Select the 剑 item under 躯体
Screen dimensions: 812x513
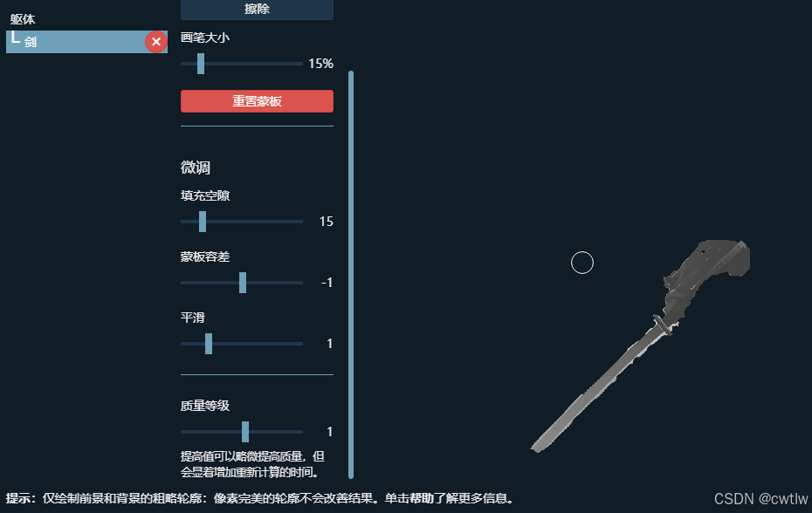click(86, 42)
